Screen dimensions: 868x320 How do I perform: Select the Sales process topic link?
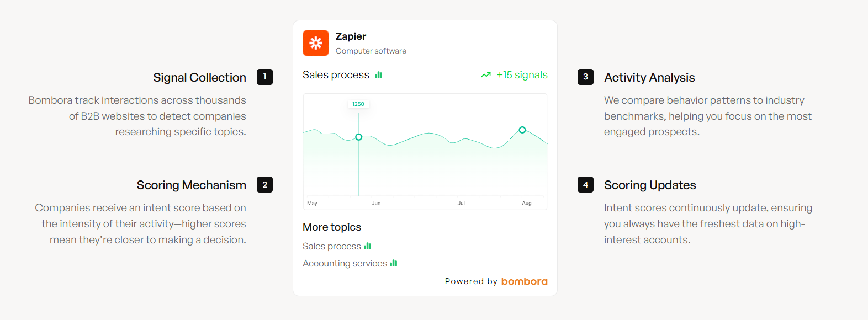point(331,246)
